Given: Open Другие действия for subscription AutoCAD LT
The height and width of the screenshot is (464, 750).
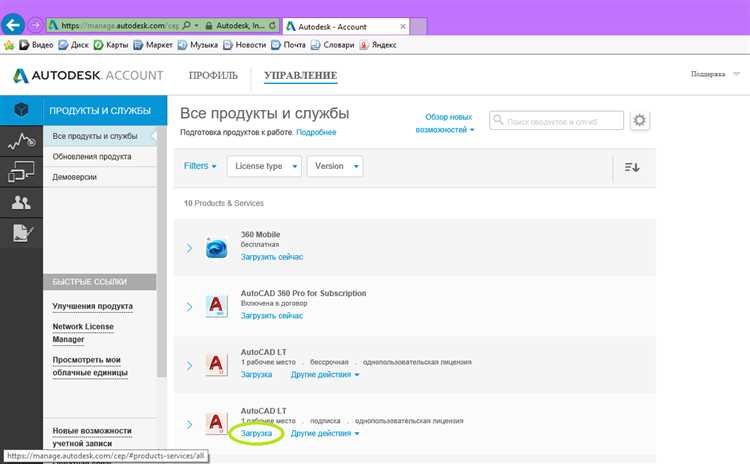Looking at the screenshot, I should pos(325,433).
